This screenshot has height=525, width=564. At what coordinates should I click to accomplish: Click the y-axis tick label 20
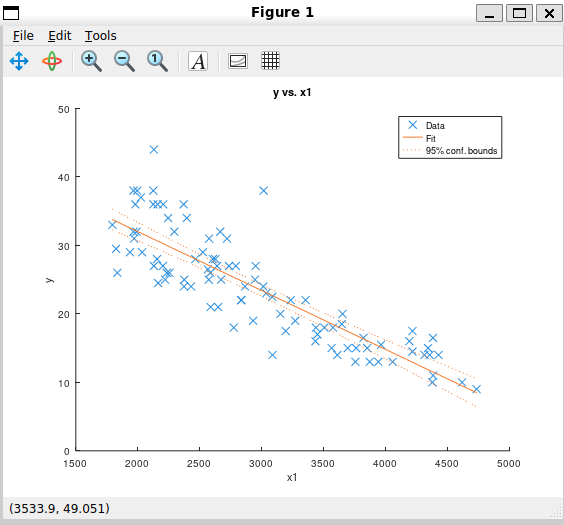[64, 315]
